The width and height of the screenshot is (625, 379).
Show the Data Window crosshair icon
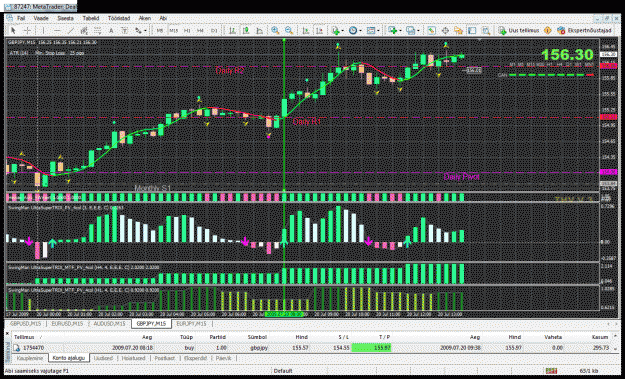[445, 30]
